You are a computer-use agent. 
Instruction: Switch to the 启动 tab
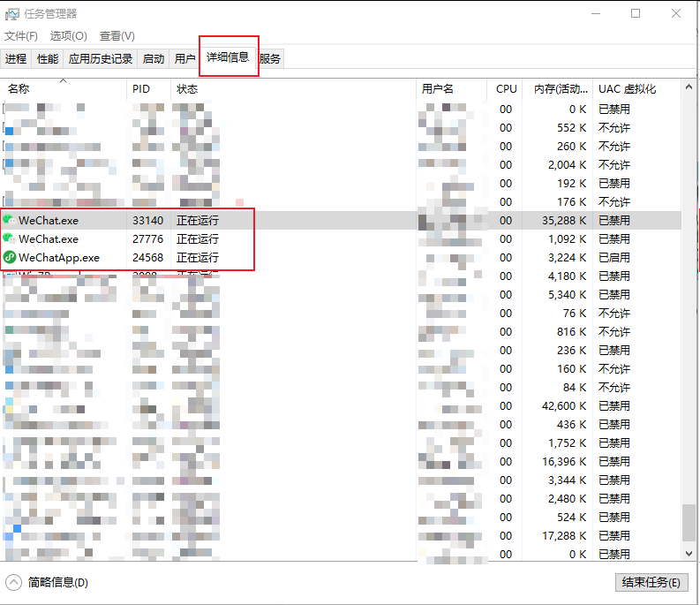point(153,58)
